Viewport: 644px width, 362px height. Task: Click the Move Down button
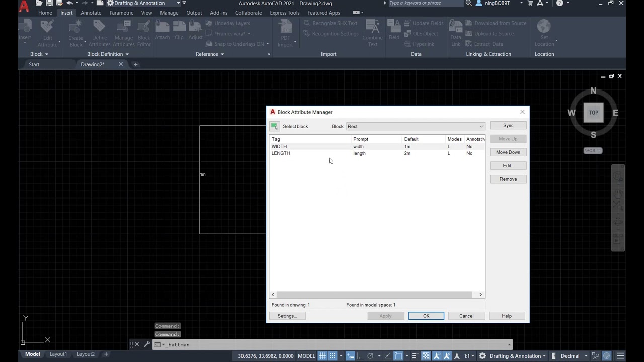(x=508, y=152)
